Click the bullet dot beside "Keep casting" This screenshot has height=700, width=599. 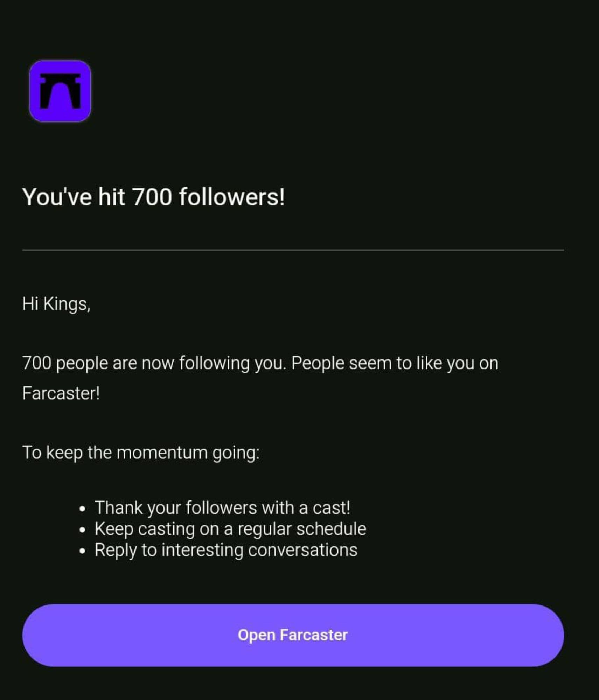click(x=82, y=530)
